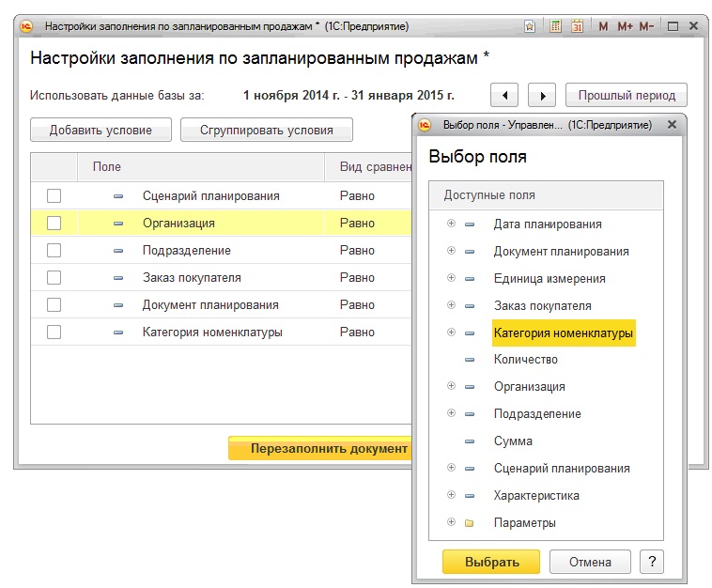Click the Перезаполнить документ button
The width and height of the screenshot is (712, 588).
pos(320,448)
